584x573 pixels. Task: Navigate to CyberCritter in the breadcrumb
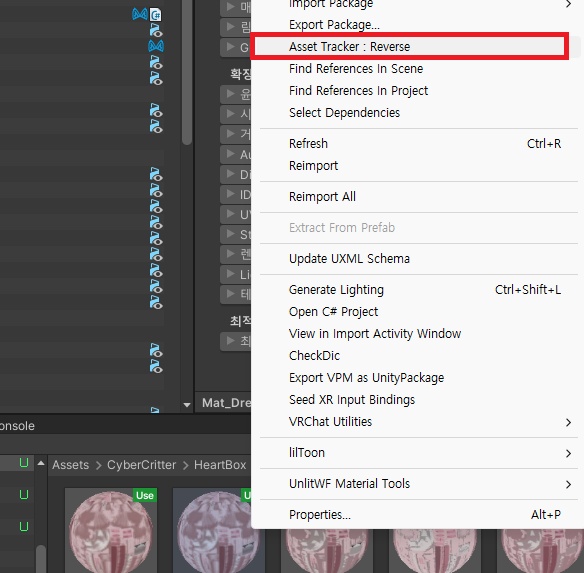click(x=141, y=465)
